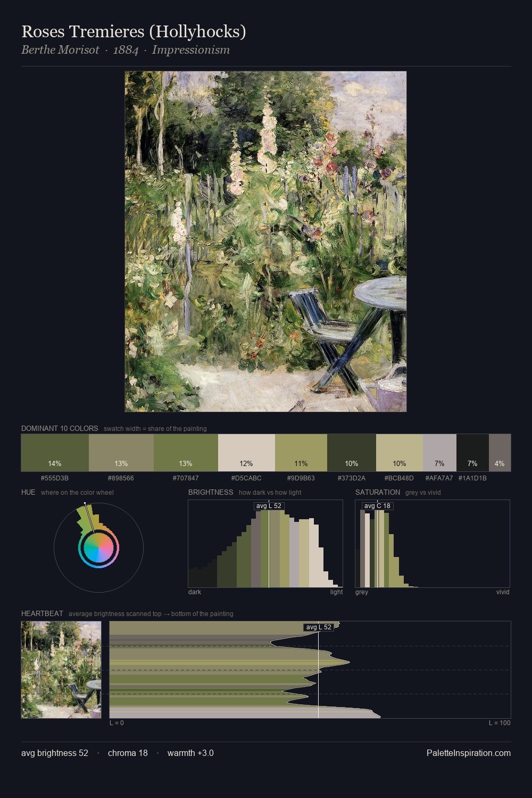Select the first 13% swatch, the grey-brown one
Viewport: 532px width, 798px height.
point(121,453)
